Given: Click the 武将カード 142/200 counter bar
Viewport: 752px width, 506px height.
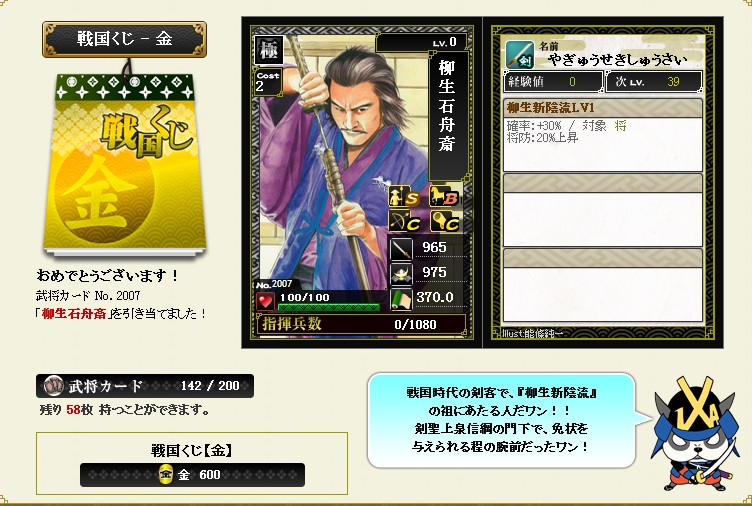Looking at the screenshot, I should click(145, 386).
